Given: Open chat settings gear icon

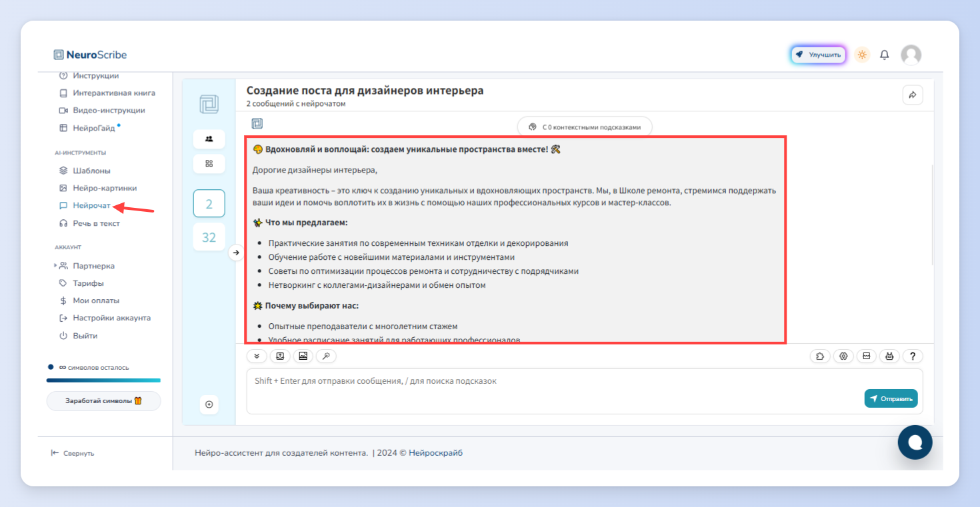Looking at the screenshot, I should (843, 356).
